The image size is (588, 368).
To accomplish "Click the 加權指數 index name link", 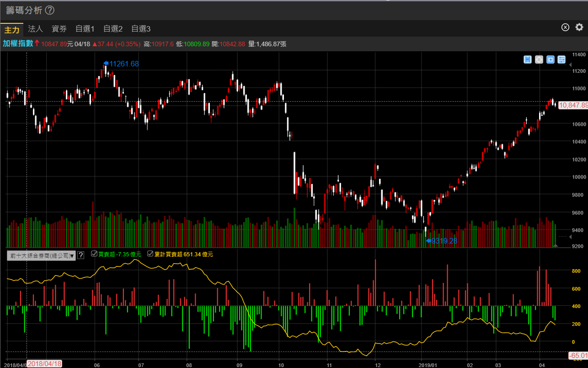I will 18,44.
